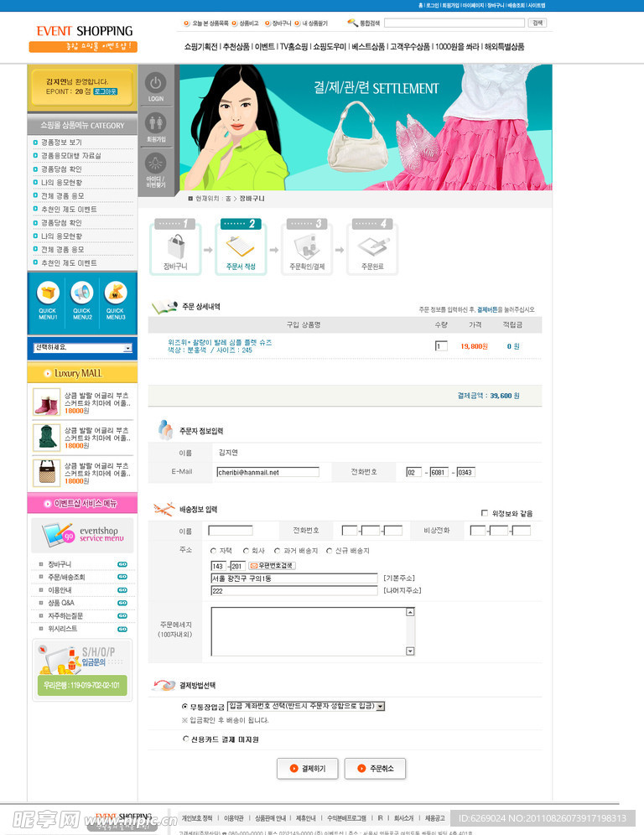Viewport: 644px width, 835px height.
Task: Open the 경품정보 보기 category link
Action: click(61, 143)
